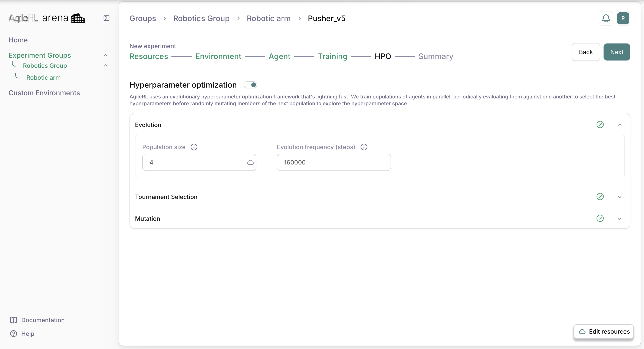Expand the Mutation section
The width and height of the screenshot is (644, 349).
620,219
